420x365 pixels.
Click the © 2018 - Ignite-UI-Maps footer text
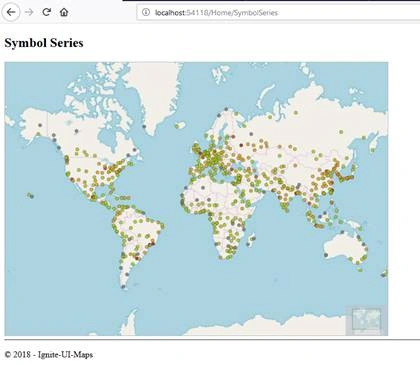click(x=49, y=354)
